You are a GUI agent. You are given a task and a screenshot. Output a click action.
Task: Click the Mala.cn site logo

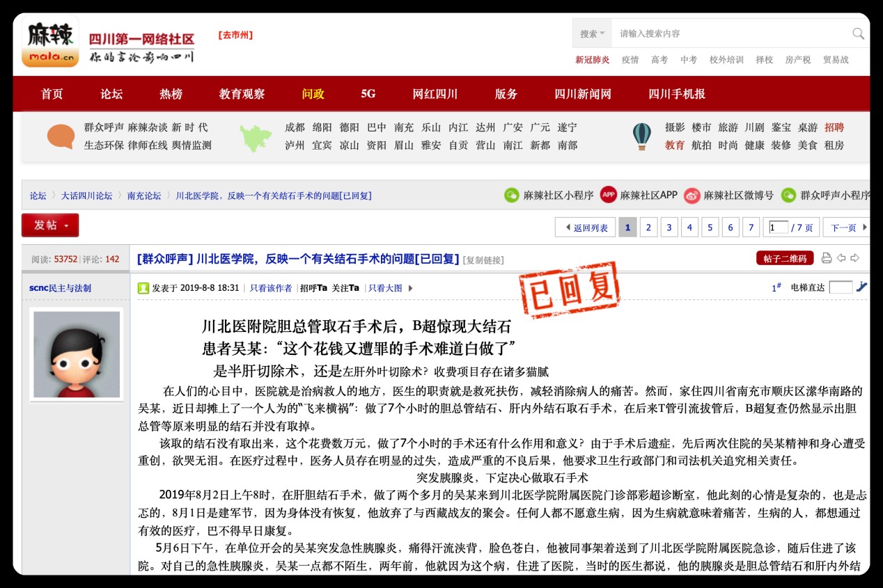[x=50, y=43]
